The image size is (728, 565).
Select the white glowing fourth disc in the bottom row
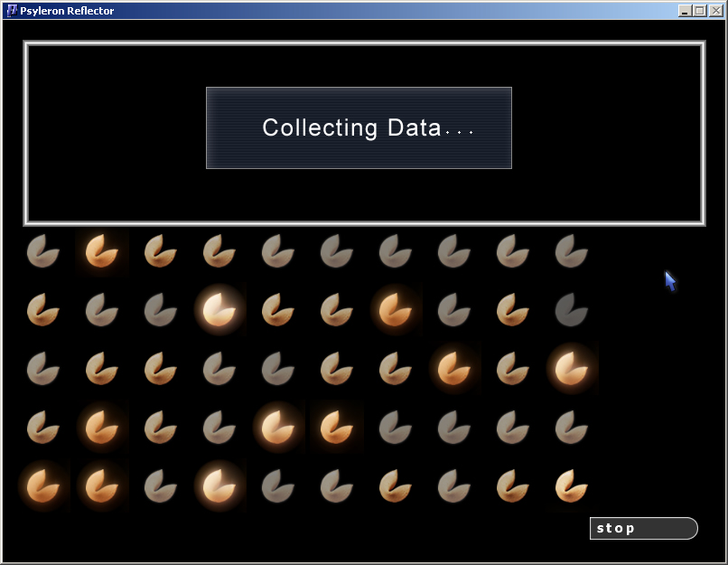coord(219,486)
